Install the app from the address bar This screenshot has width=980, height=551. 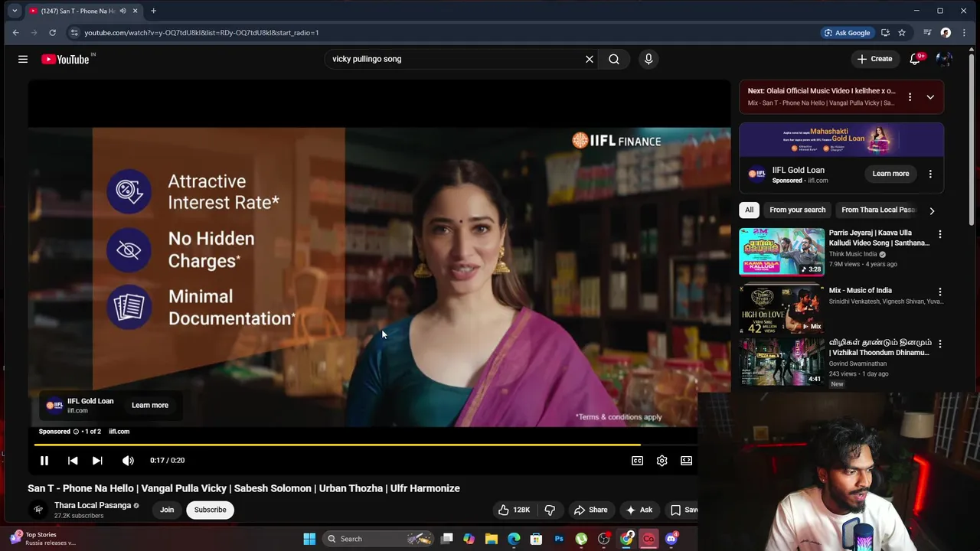tap(885, 33)
